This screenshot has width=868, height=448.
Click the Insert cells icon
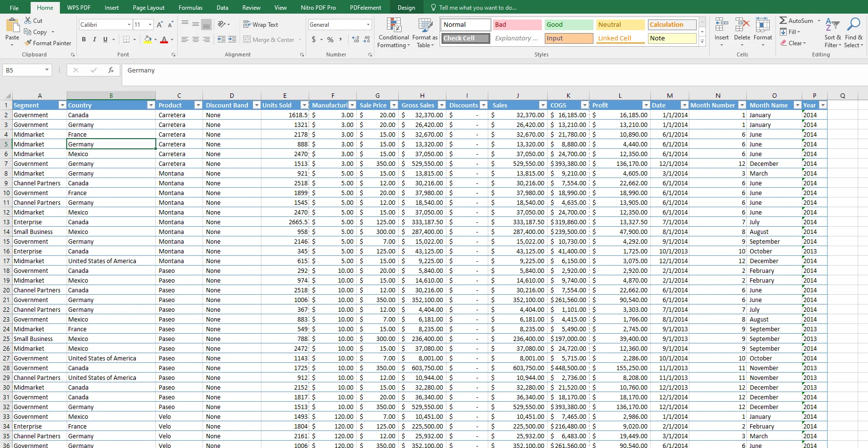(x=721, y=25)
